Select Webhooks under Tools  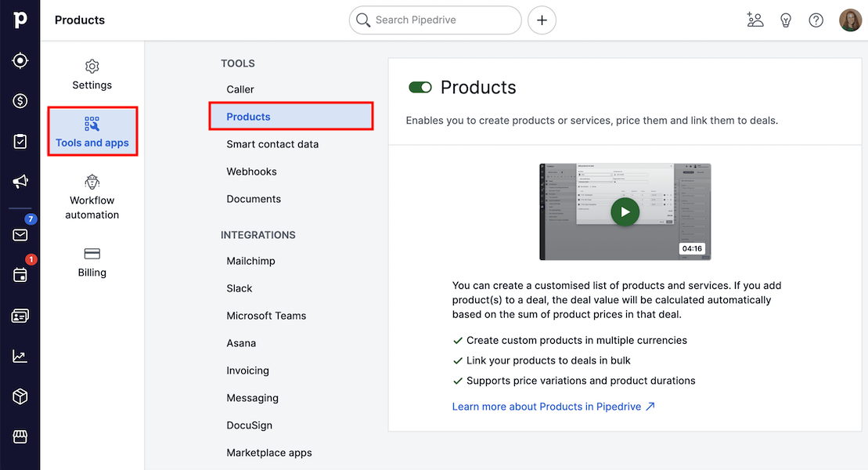pos(250,171)
